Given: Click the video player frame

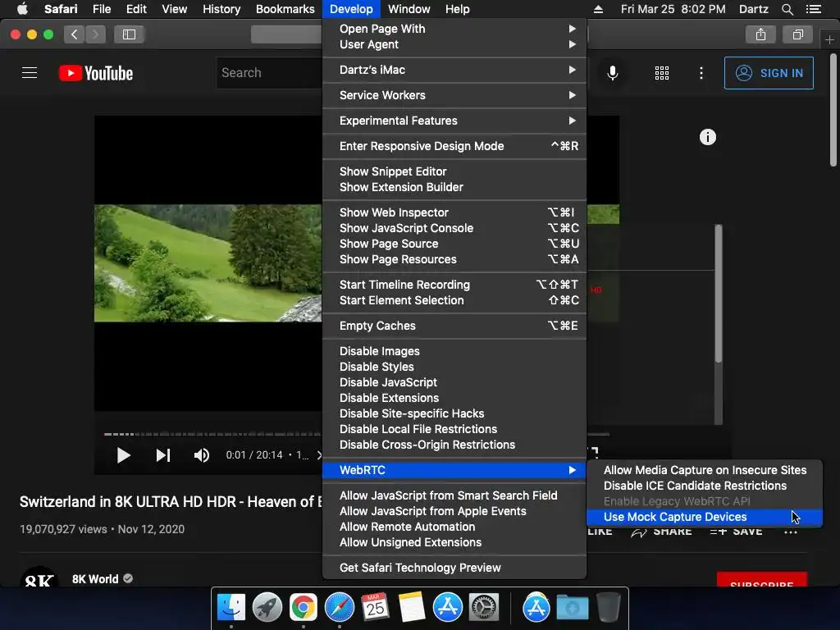Looking at the screenshot, I should click(x=208, y=263).
